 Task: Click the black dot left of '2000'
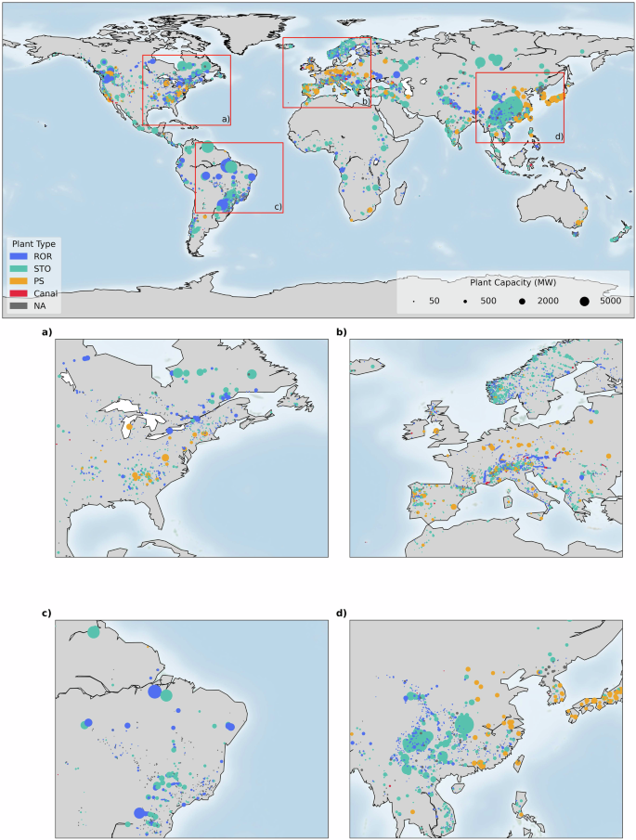click(x=522, y=302)
